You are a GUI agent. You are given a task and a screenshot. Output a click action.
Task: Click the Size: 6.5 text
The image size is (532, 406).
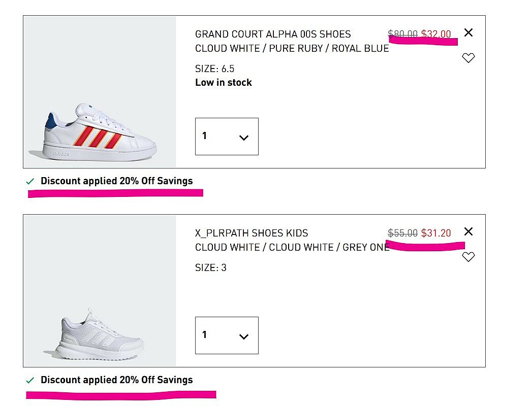pyautogui.click(x=214, y=69)
